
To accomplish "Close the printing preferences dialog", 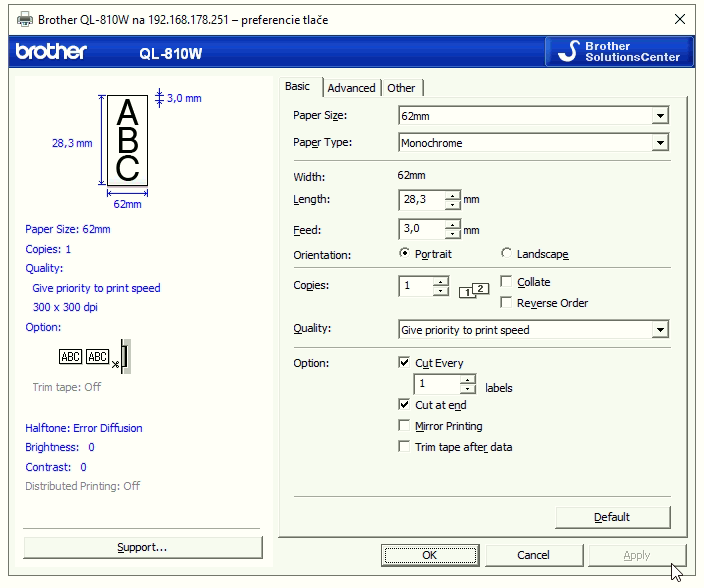I will [680, 19].
